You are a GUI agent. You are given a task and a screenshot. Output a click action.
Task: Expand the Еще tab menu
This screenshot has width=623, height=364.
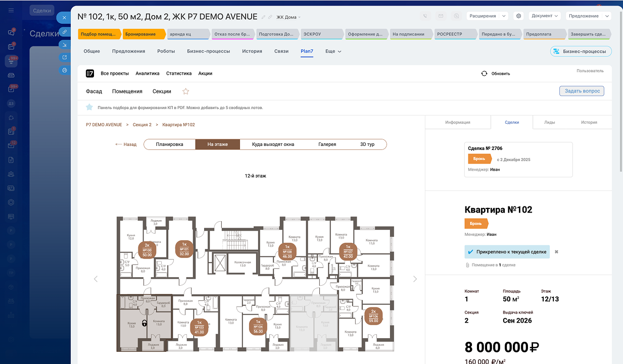pos(333,51)
